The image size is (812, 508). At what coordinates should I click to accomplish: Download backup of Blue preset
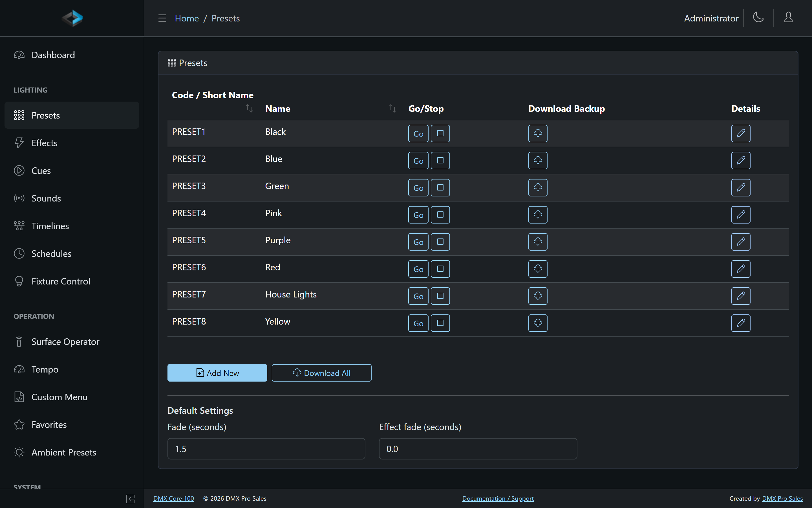tap(538, 161)
